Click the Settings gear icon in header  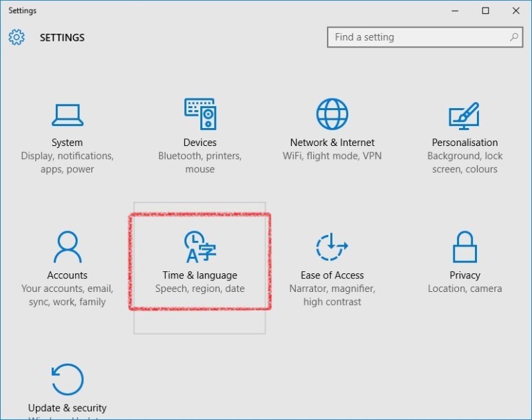click(17, 37)
